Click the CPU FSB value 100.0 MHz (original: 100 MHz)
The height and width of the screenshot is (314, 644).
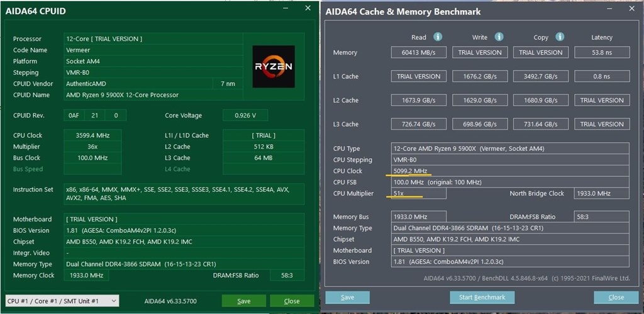pos(510,182)
